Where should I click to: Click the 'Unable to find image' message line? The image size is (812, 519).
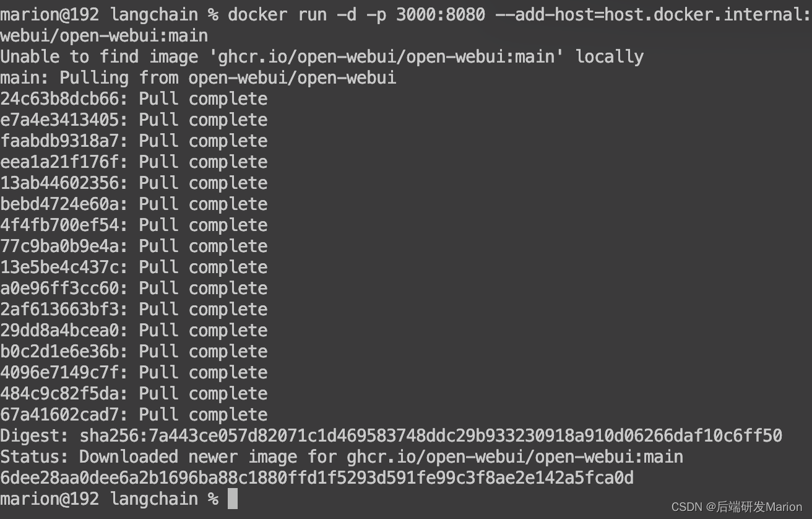tap(322, 57)
